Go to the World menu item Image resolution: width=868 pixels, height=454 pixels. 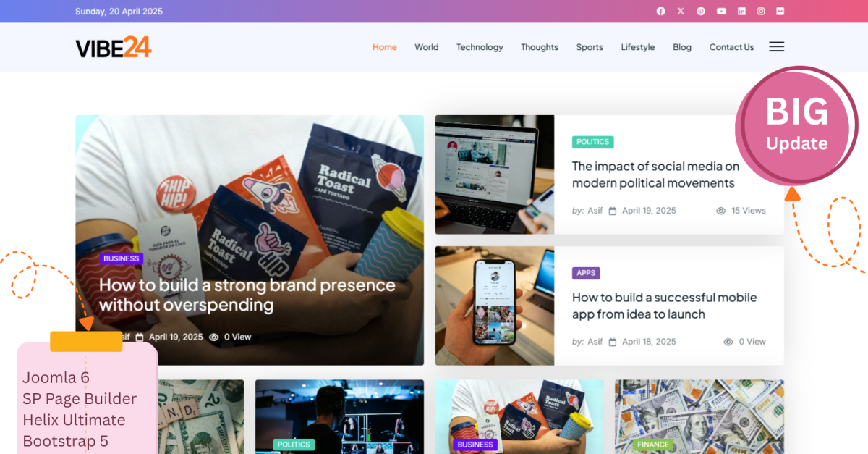pos(427,47)
